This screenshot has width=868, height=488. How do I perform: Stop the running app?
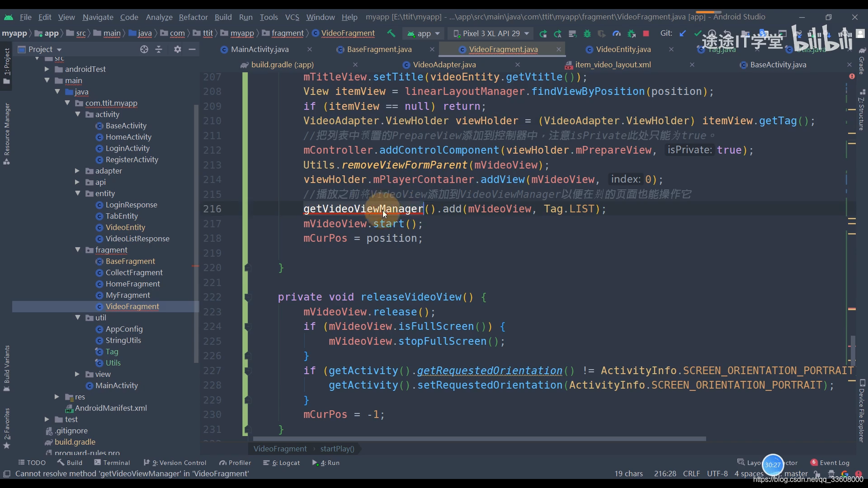click(646, 33)
